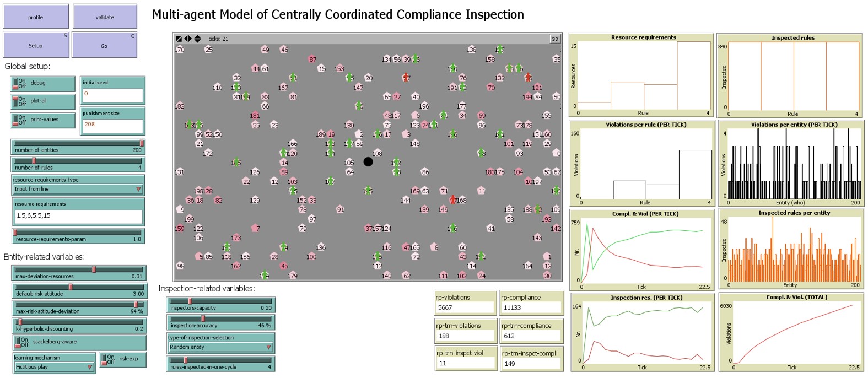Click the red inspector figure beside entity 168
Screen dimensions: 868x378
(453, 199)
